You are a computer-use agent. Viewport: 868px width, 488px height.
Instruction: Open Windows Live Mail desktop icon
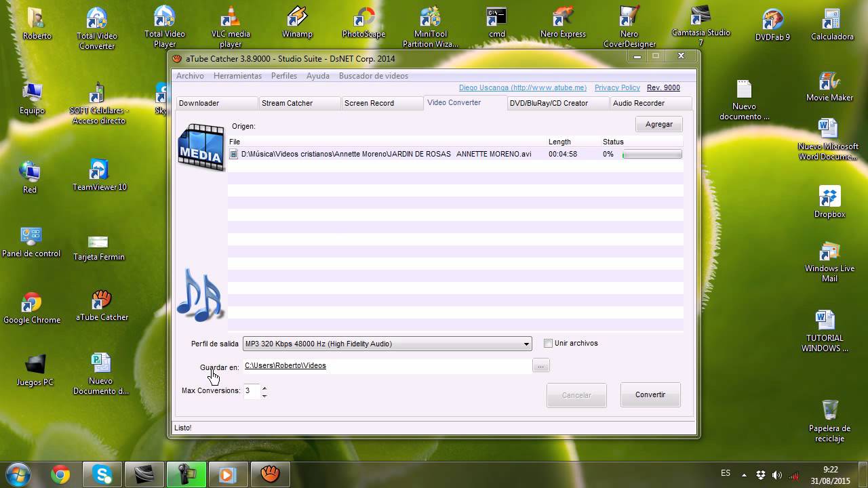click(x=829, y=262)
